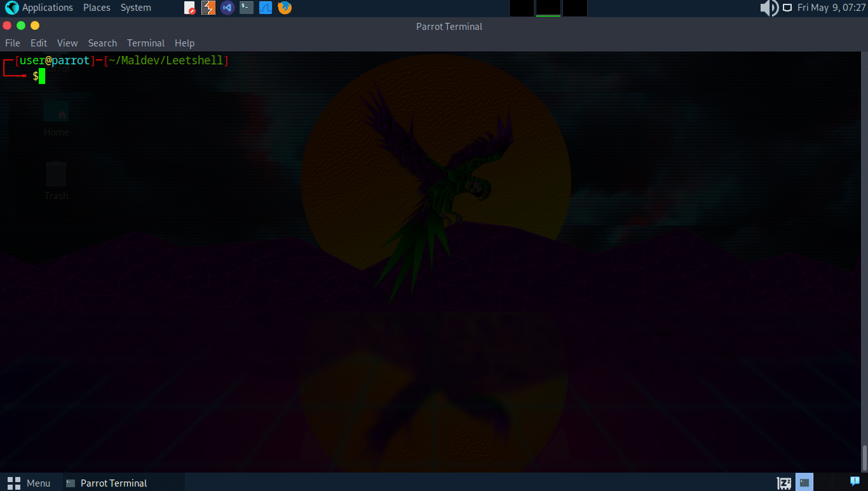Click the user@parrot prompt text
The height and width of the screenshot is (491, 868).
point(55,60)
